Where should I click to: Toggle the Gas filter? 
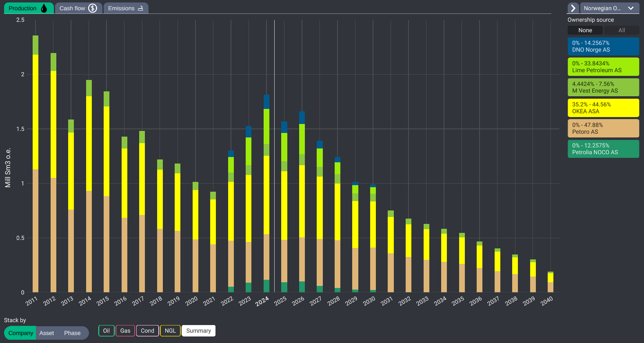click(125, 331)
